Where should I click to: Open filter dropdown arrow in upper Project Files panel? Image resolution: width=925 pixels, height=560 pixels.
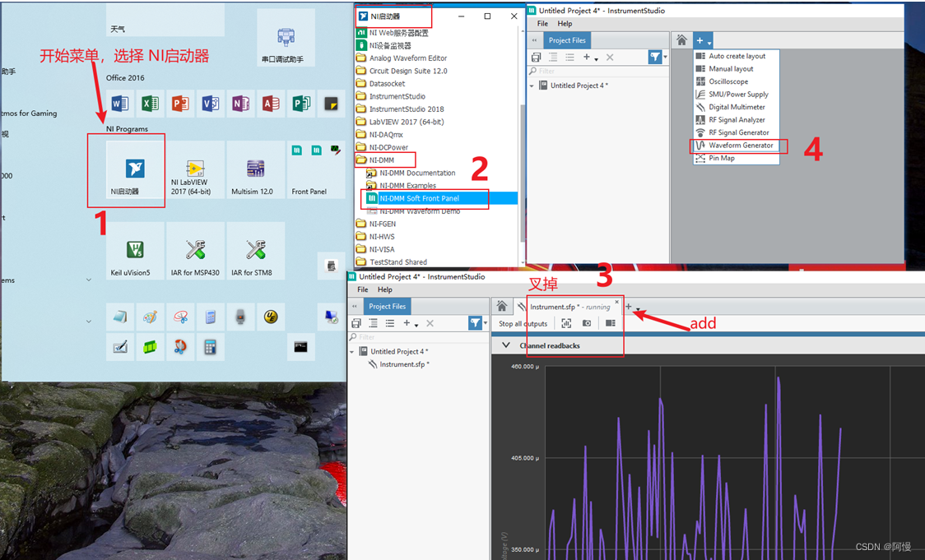pos(666,58)
